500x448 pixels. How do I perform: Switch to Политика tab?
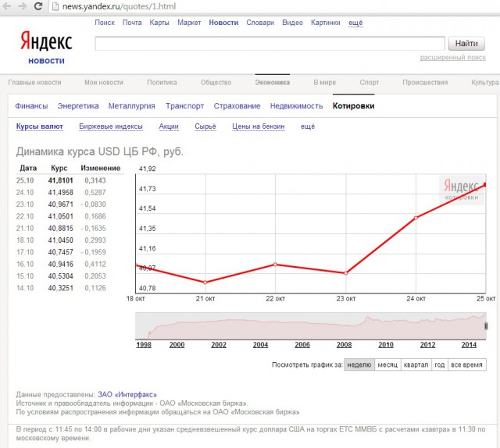(162, 83)
